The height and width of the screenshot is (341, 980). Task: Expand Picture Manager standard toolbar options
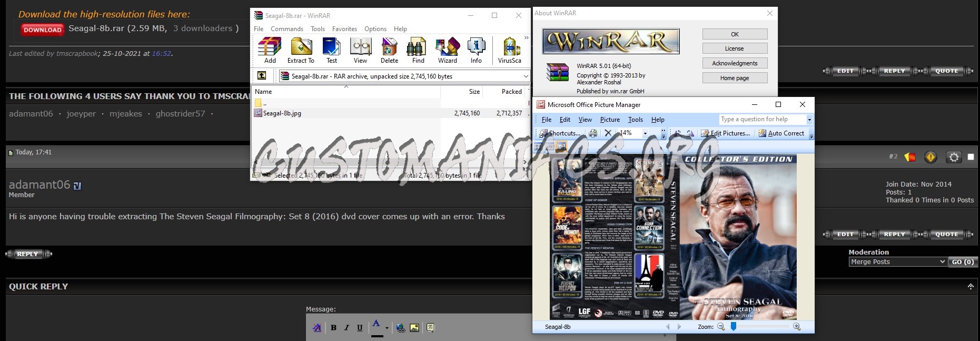tap(663, 133)
